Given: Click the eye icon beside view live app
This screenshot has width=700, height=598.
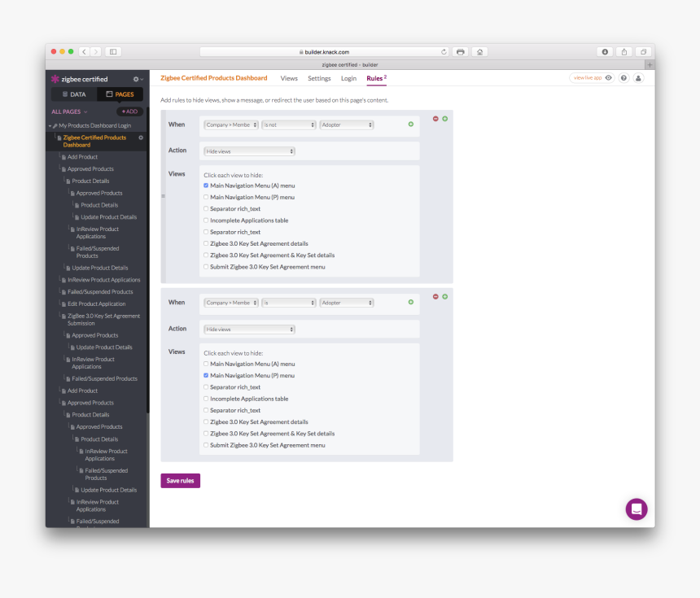Looking at the screenshot, I should pyautogui.click(x=609, y=78).
